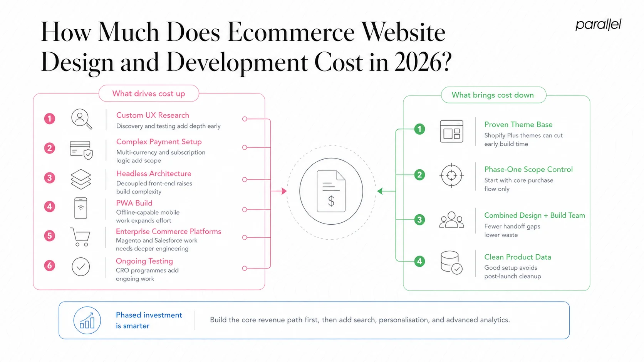
Task: Click the connector dot beside Headless Architecture
Action: pyautogui.click(x=244, y=179)
